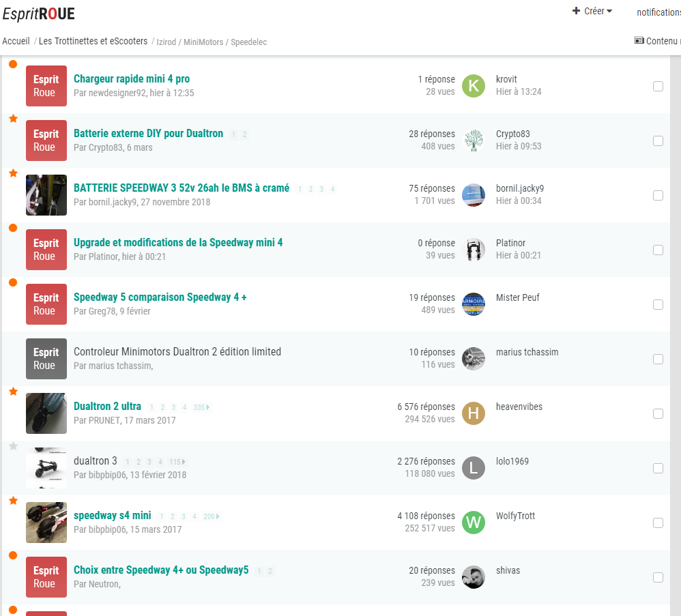This screenshot has height=616, width=681.
Task: Open heavenvibes' H avatar icon
Action: click(x=474, y=413)
